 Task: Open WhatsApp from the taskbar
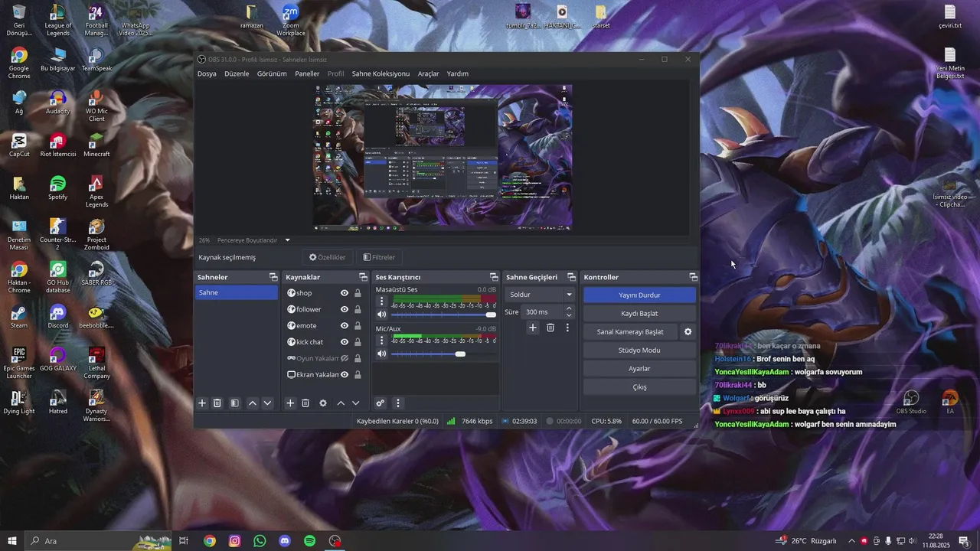pos(260,541)
